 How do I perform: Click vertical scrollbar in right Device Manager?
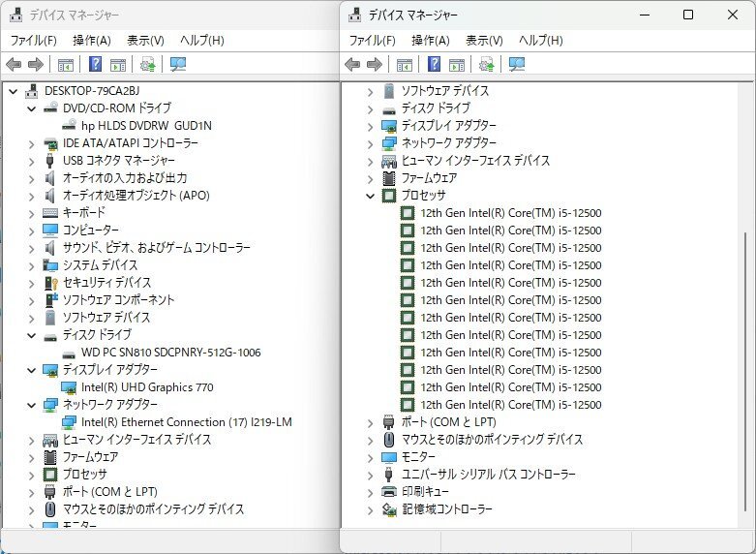click(x=745, y=372)
